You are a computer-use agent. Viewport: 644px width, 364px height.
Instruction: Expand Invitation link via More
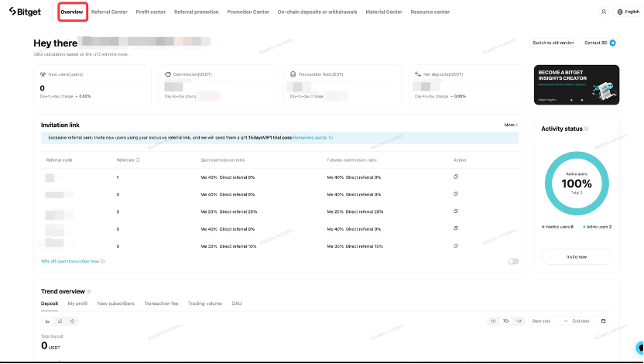[511, 125]
